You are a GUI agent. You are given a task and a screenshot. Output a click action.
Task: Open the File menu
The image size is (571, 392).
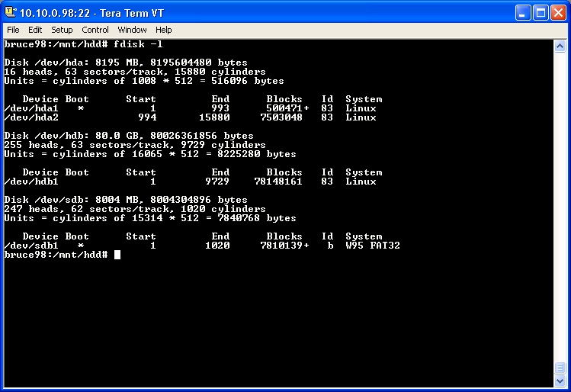[x=13, y=30]
